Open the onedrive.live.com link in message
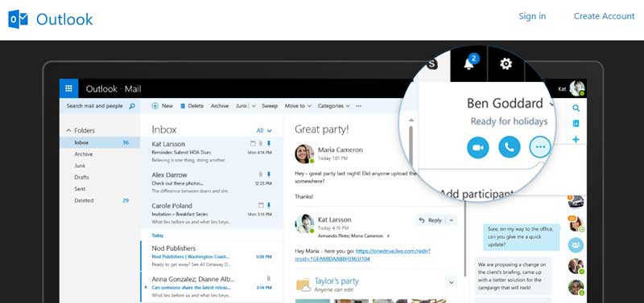644x303 pixels. [x=363, y=255]
